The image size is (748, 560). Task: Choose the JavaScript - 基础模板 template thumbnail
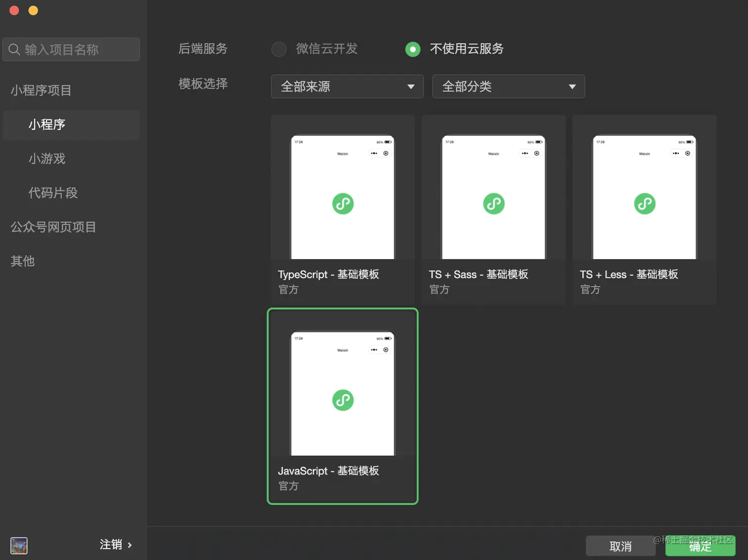(343, 393)
